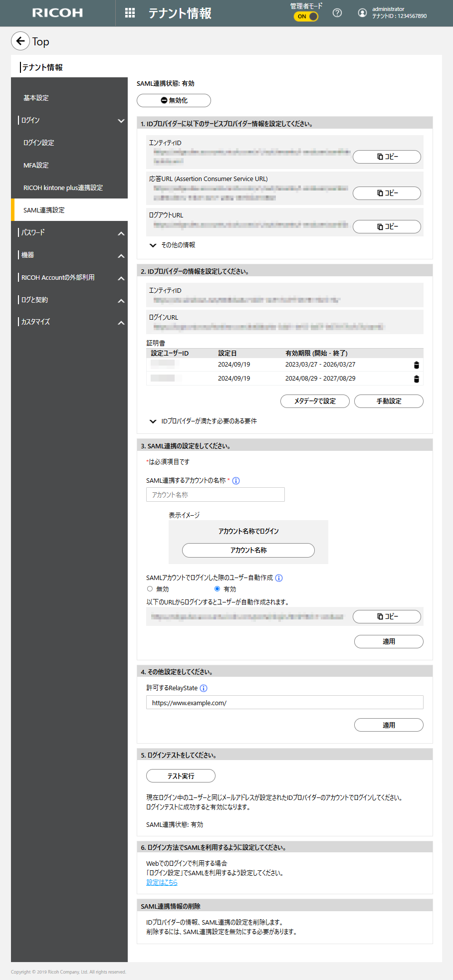Preview button labeled アカウント名称
This screenshot has height=980, width=453.
(248, 550)
